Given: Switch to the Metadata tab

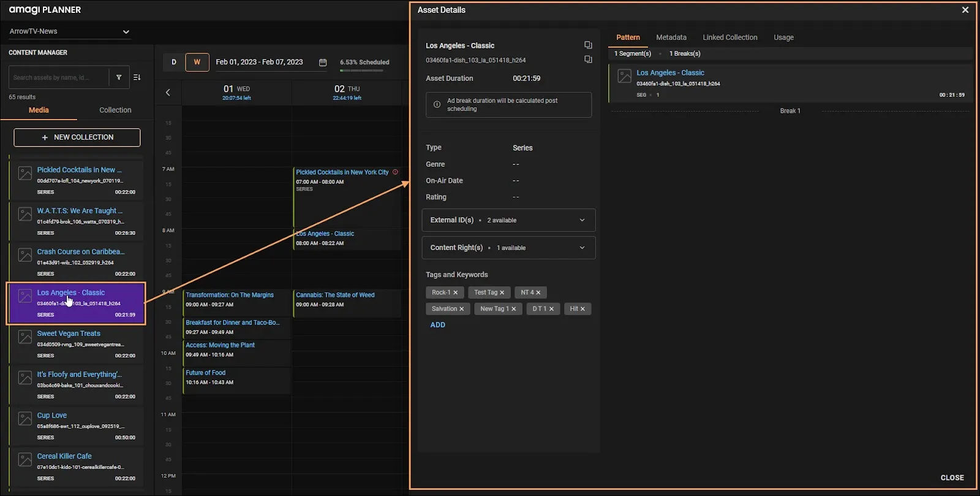Looking at the screenshot, I should tap(671, 37).
